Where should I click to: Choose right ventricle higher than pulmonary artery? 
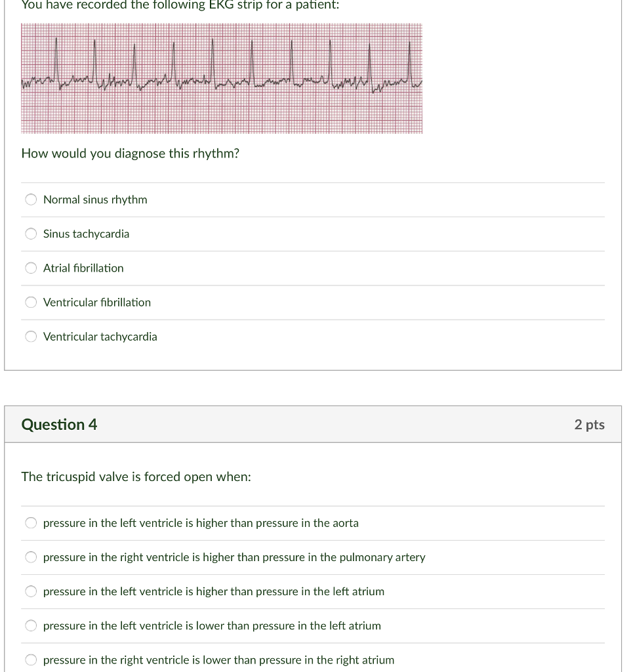coord(31,557)
